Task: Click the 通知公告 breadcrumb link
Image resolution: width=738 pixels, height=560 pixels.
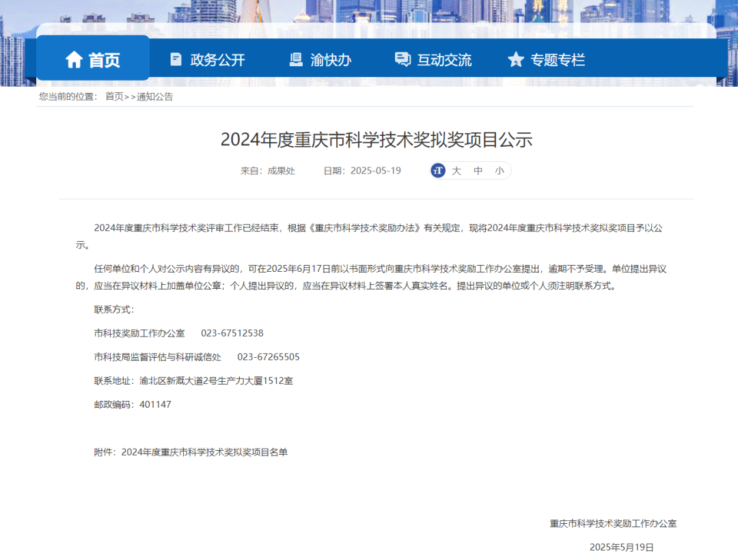Action: coord(155,96)
